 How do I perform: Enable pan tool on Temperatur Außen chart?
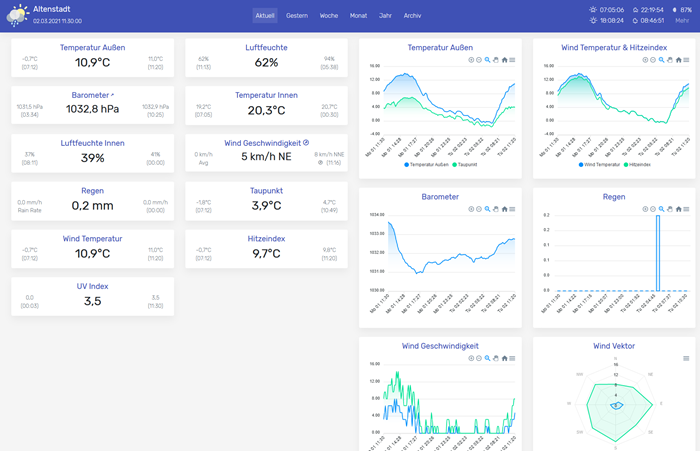[x=496, y=60]
